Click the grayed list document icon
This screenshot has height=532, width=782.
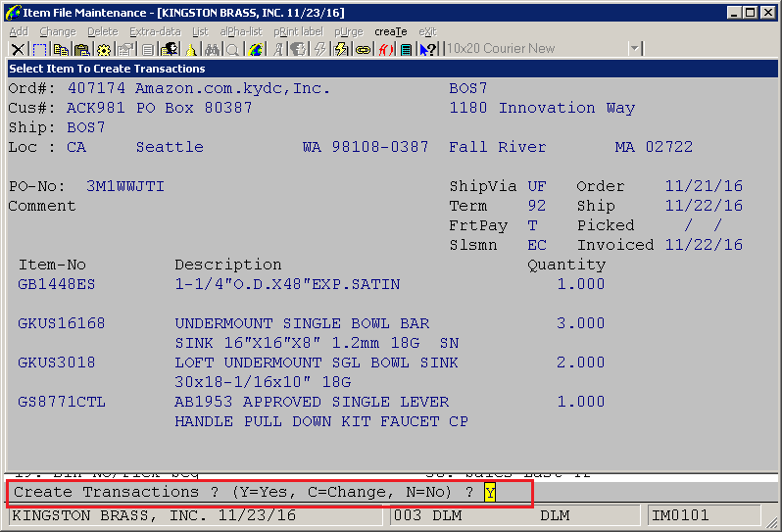click(148, 49)
